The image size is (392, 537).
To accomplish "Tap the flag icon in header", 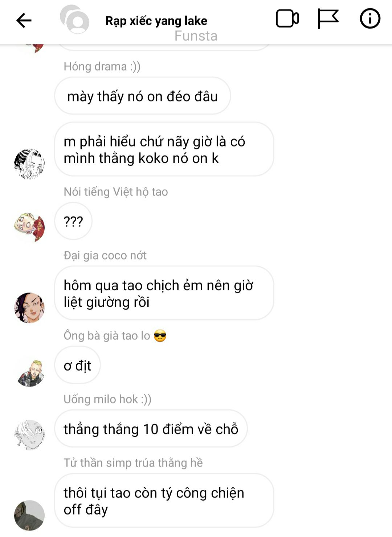I will click(x=328, y=19).
